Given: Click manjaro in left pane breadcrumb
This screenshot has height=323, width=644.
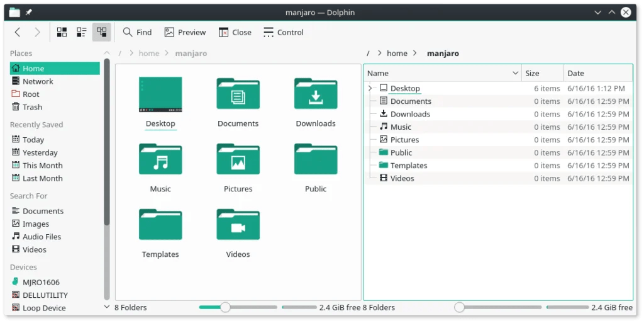Looking at the screenshot, I should click(x=191, y=54).
